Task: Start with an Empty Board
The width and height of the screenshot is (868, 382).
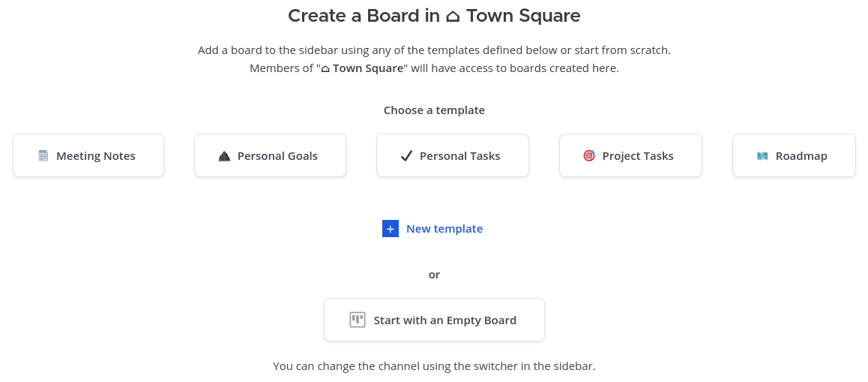Action: pos(434,320)
